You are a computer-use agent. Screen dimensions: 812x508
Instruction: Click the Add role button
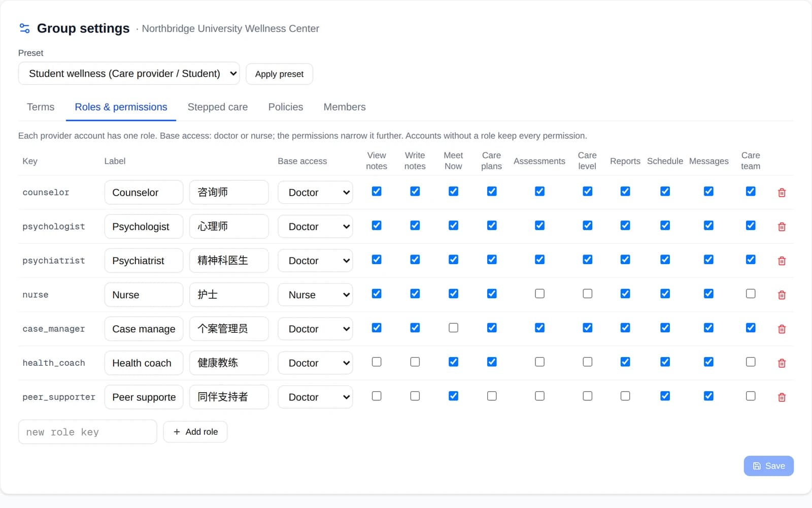(195, 432)
